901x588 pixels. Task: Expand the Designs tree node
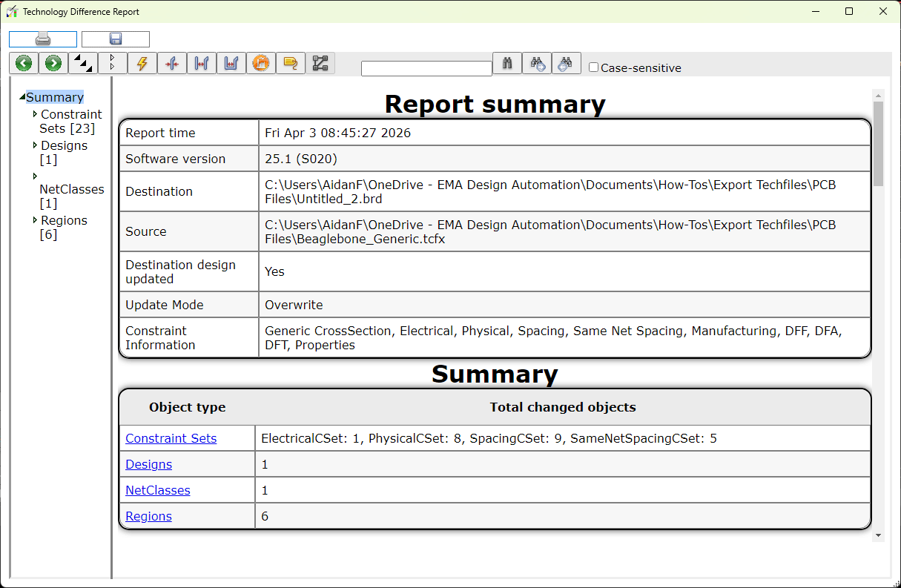click(x=35, y=145)
